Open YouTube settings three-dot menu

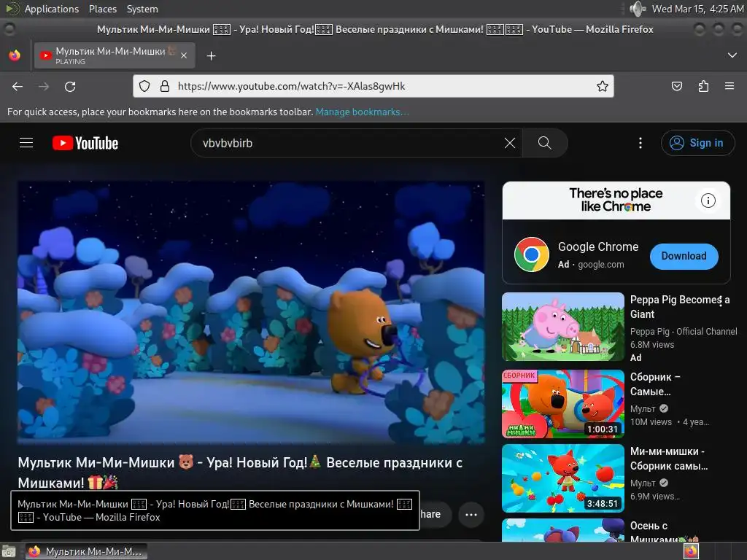tap(640, 143)
